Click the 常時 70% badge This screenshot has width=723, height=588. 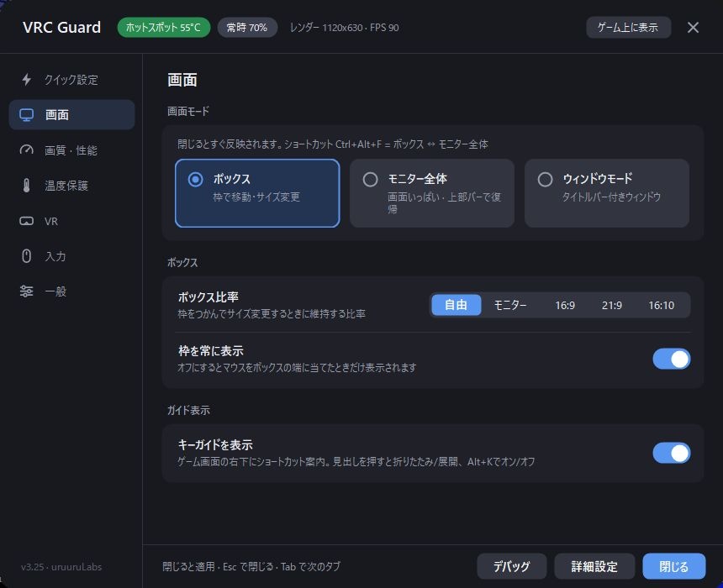click(247, 28)
